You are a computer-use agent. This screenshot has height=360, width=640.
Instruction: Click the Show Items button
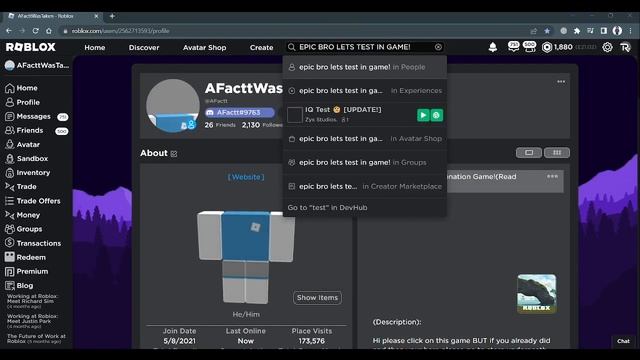pyautogui.click(x=317, y=298)
